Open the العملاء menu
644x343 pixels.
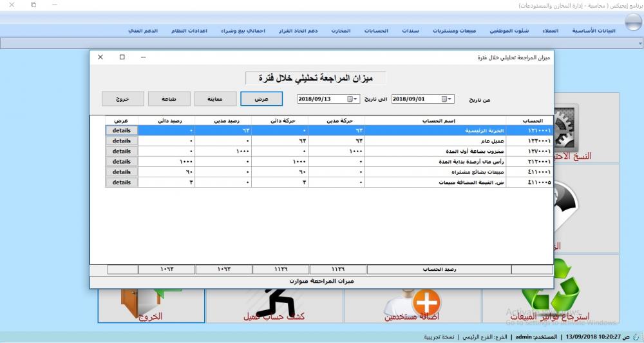(x=551, y=31)
